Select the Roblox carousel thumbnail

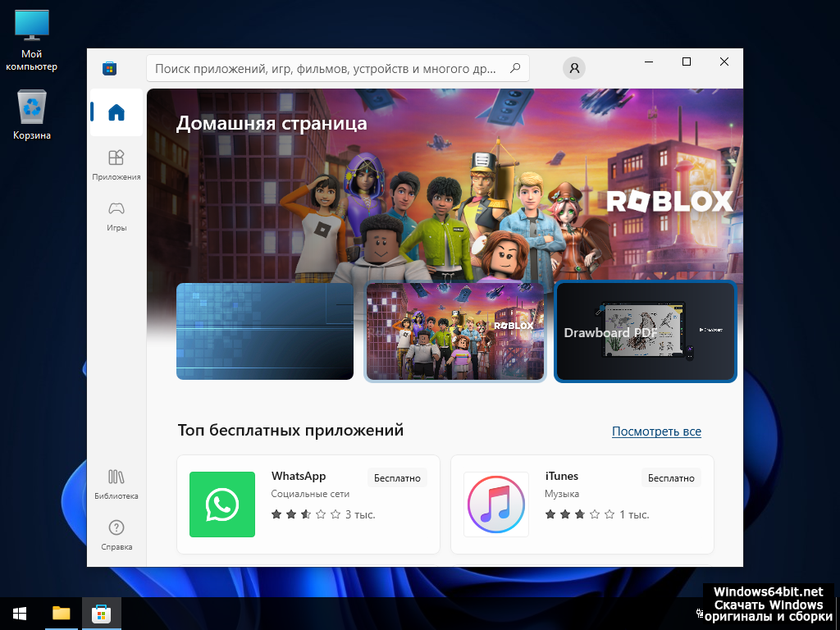click(455, 332)
